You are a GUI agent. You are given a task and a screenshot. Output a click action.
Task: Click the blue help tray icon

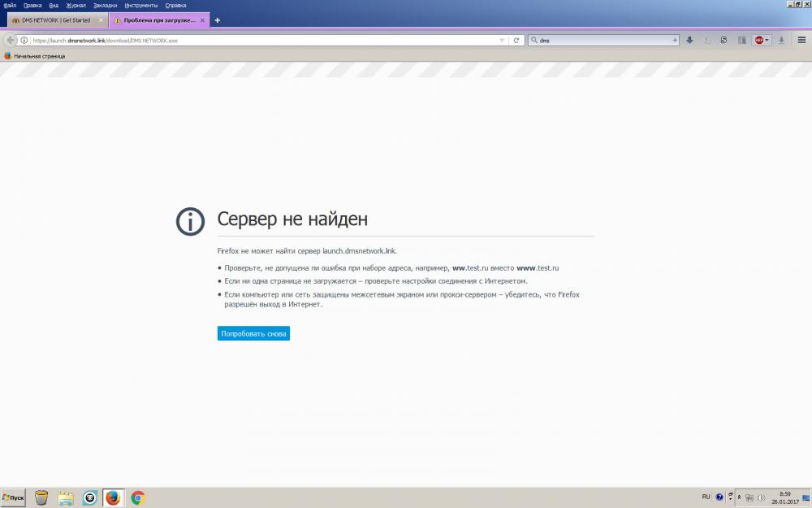pos(719,497)
